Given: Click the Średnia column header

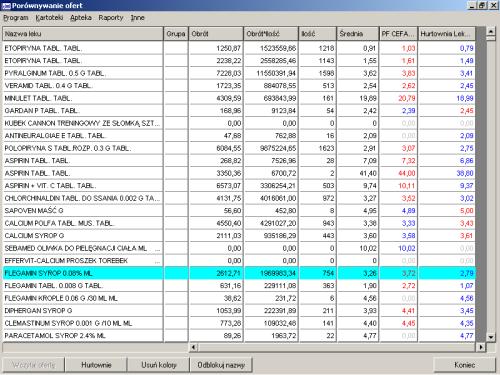Looking at the screenshot, I should [358, 34].
